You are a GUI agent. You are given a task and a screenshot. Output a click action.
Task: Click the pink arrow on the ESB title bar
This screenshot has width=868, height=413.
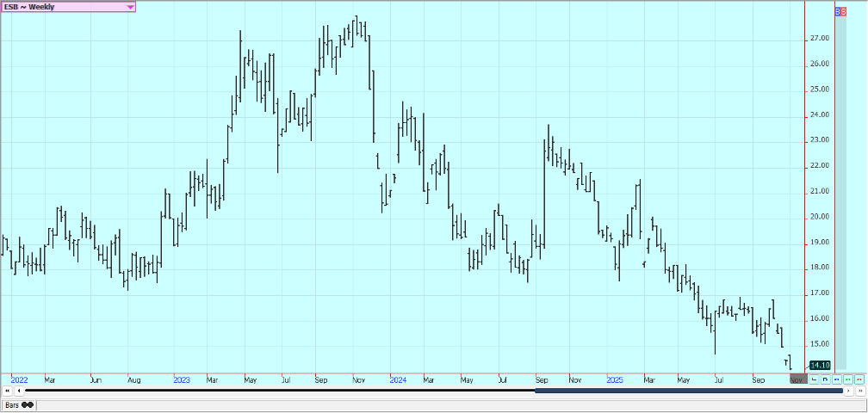pos(130,7)
